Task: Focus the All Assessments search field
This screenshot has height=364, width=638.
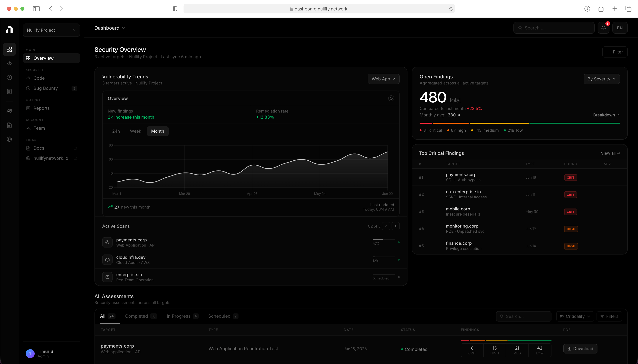Action: coord(524,316)
